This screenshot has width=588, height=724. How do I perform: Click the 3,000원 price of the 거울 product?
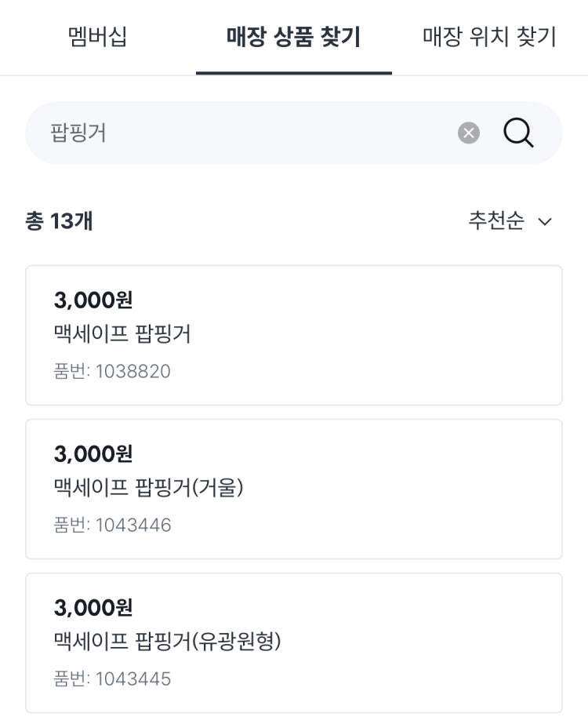(93, 454)
